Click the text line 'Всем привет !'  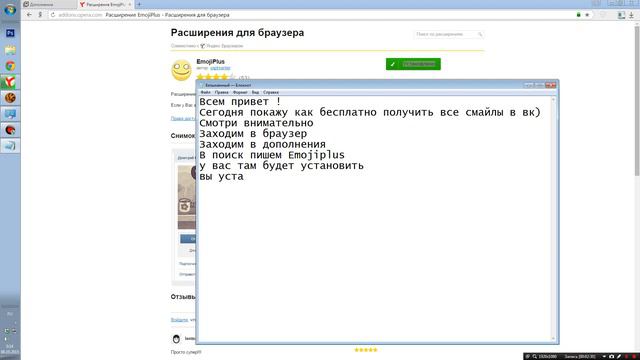240,102
